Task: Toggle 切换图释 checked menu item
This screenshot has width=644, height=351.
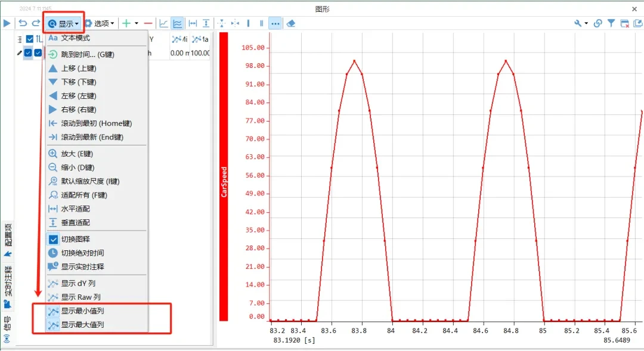Action: pos(97,239)
